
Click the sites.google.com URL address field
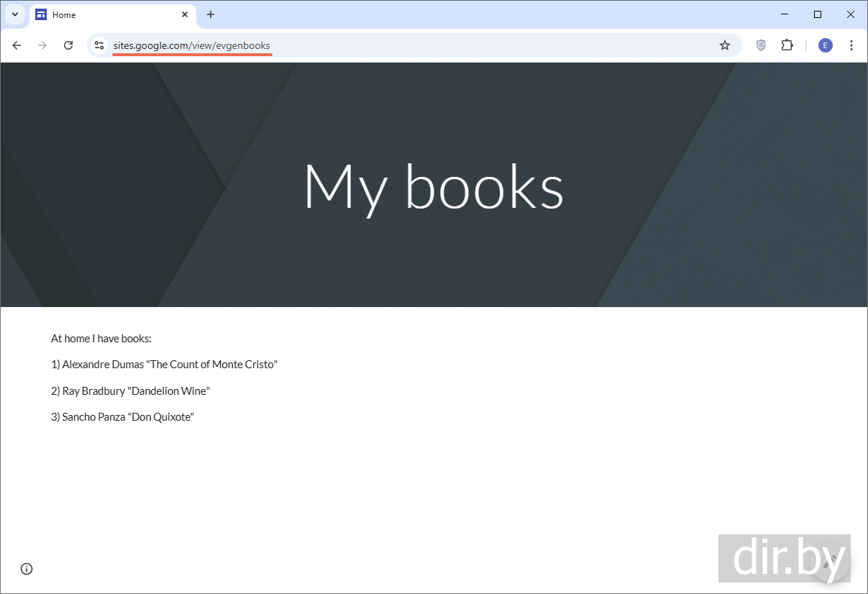[x=360, y=45]
